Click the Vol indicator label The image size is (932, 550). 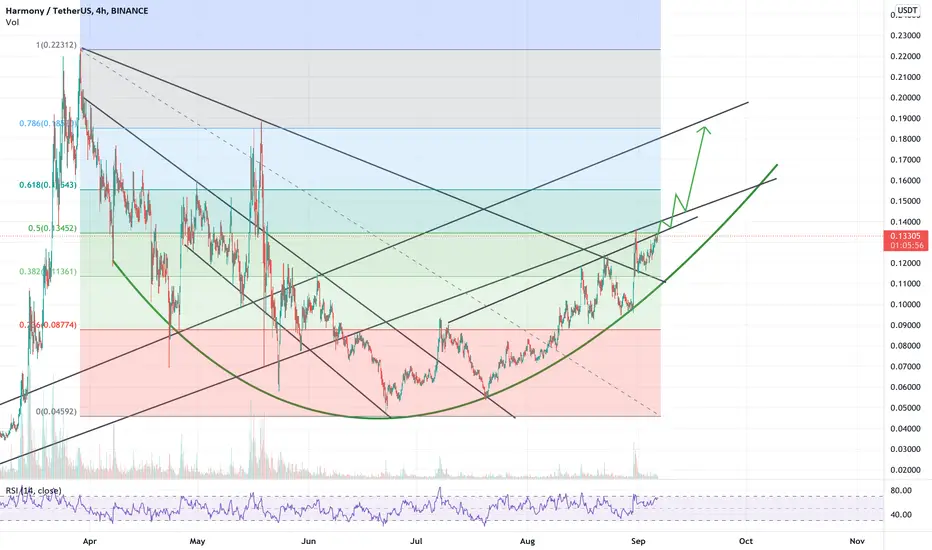pyautogui.click(x=12, y=22)
